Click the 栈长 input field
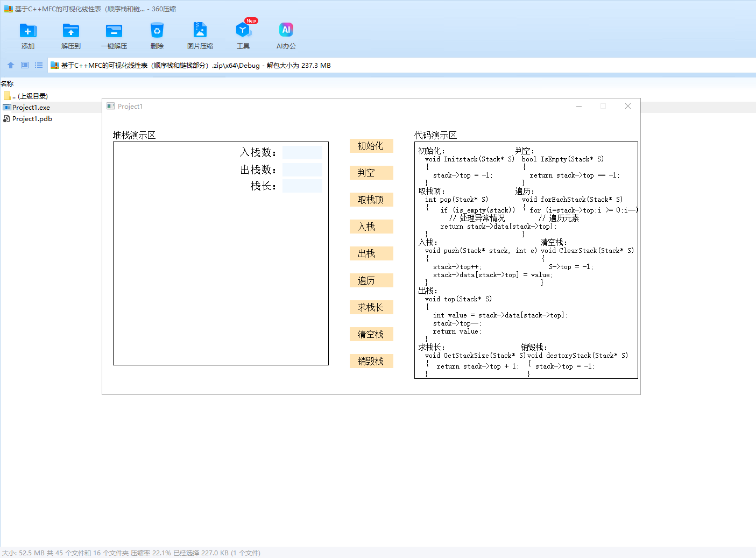Screen dimensions: 756x558 [x=302, y=186]
